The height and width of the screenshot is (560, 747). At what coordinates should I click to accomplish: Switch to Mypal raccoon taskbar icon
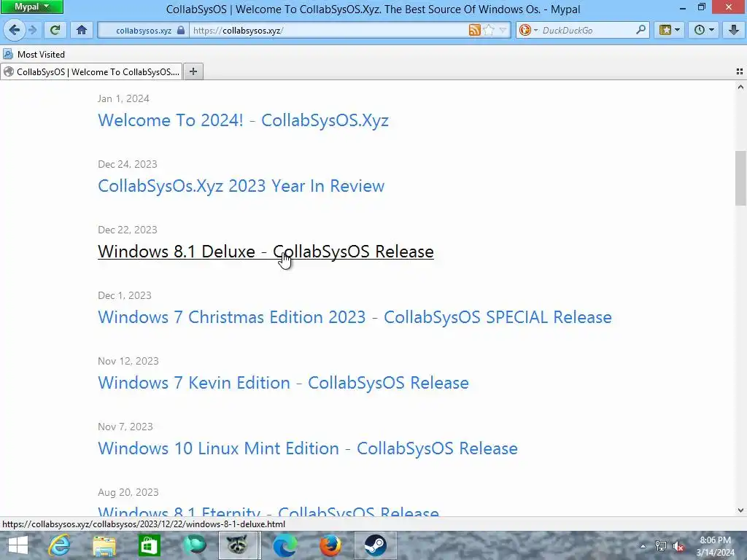tap(239, 545)
